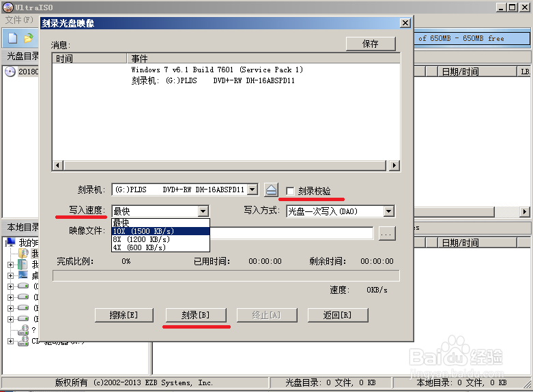Choose 8X (1200 KB/s) write speed

(160, 239)
